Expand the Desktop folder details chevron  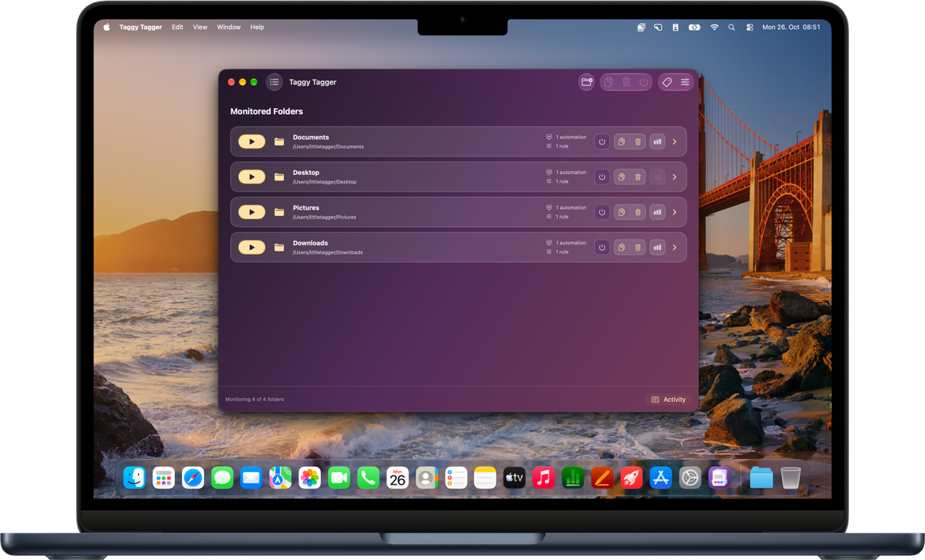coord(674,177)
